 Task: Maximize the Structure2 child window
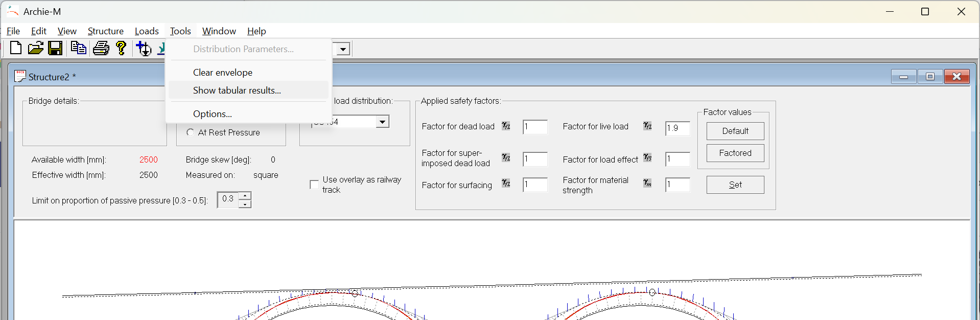click(930, 77)
